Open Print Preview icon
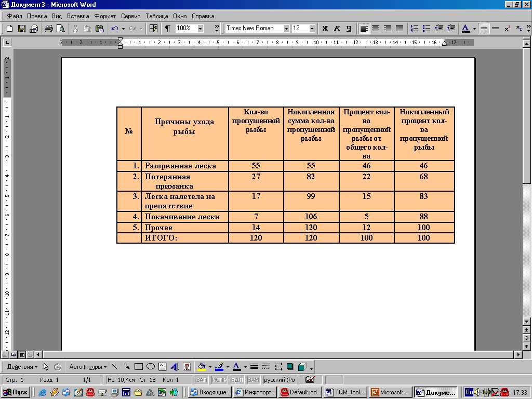This screenshot has height=399, width=532. [x=61, y=29]
